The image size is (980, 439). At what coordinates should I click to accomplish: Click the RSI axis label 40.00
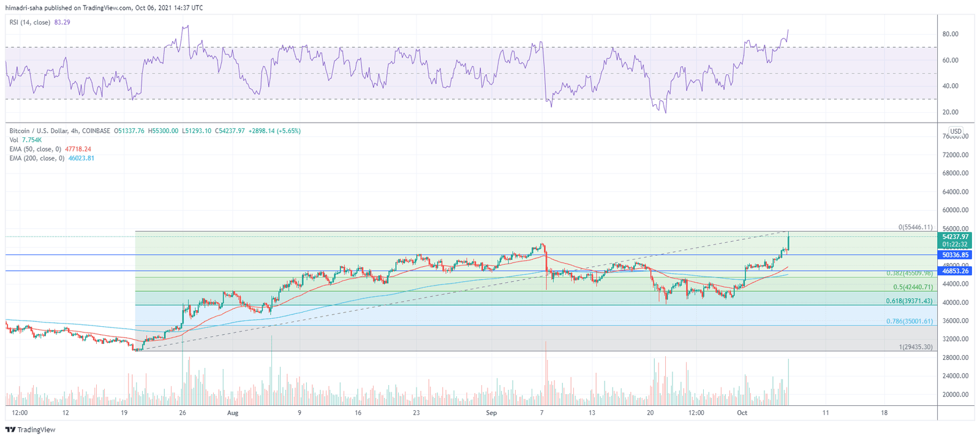click(951, 86)
